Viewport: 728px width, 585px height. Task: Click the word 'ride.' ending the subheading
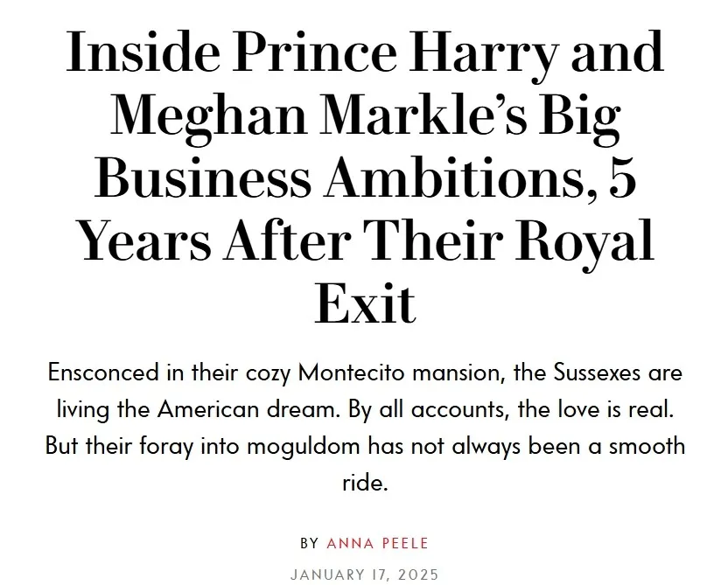(x=364, y=483)
